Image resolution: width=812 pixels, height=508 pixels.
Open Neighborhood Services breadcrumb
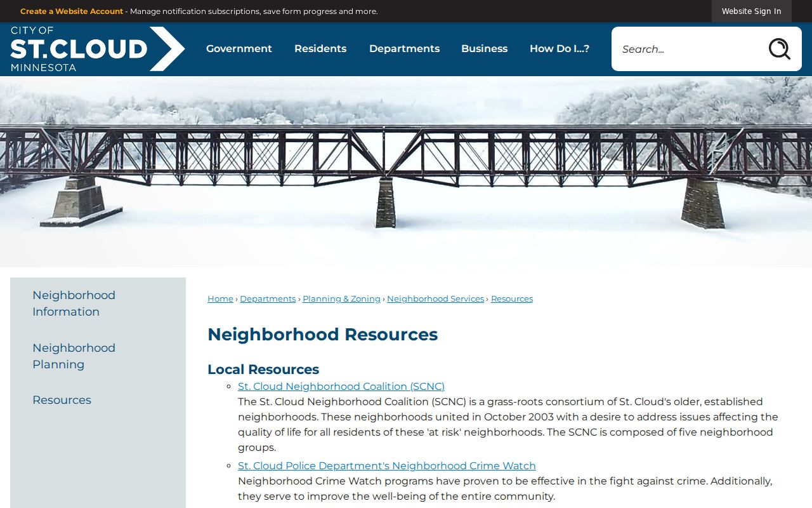coord(435,298)
